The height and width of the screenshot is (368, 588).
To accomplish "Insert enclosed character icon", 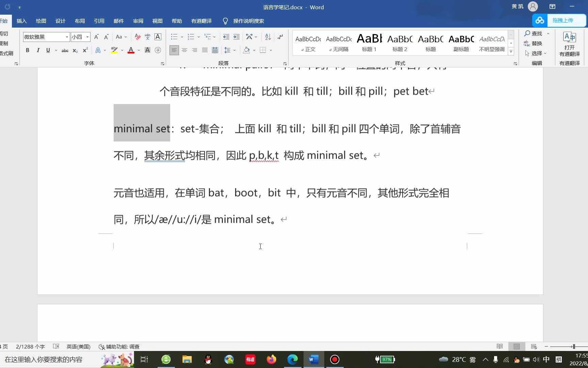I will 158,50.
